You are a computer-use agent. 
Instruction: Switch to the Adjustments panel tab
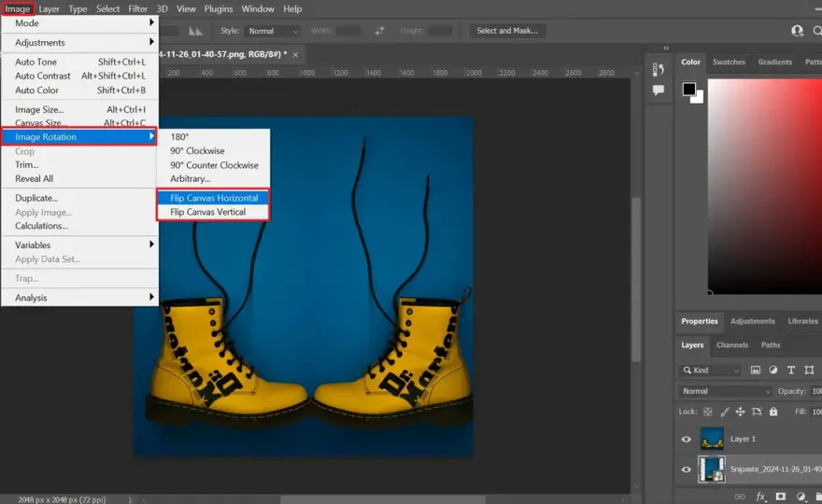point(752,321)
